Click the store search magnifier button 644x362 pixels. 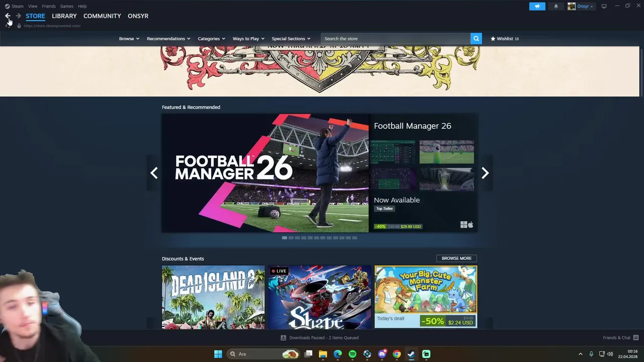[x=476, y=39]
